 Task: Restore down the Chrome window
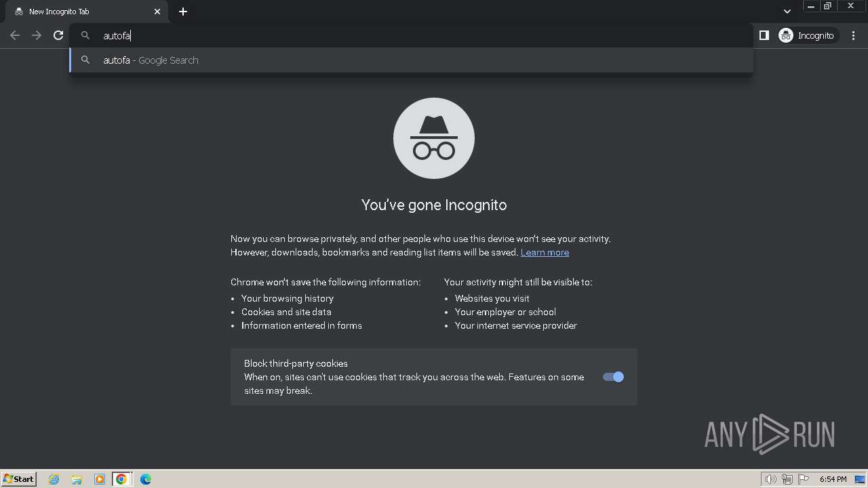tap(827, 6)
